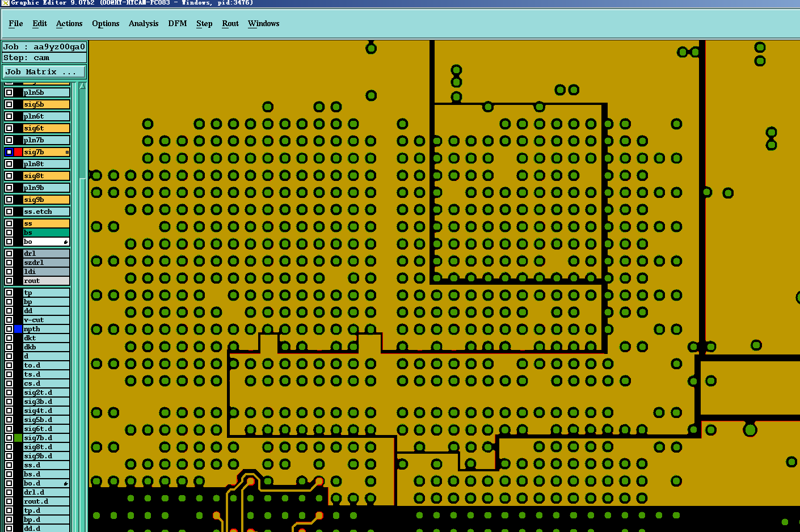Select the sig8t layer name
The height and width of the screenshot is (532, 800).
coord(46,176)
